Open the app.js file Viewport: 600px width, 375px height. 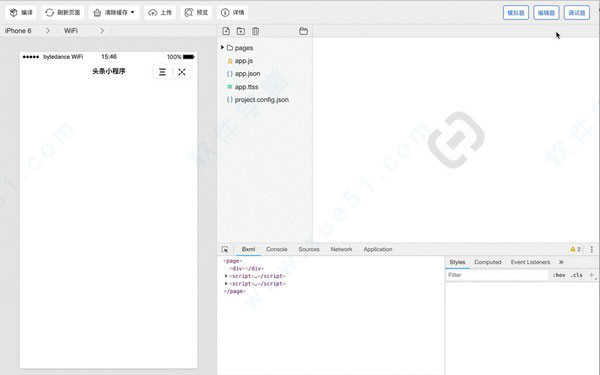pos(244,61)
